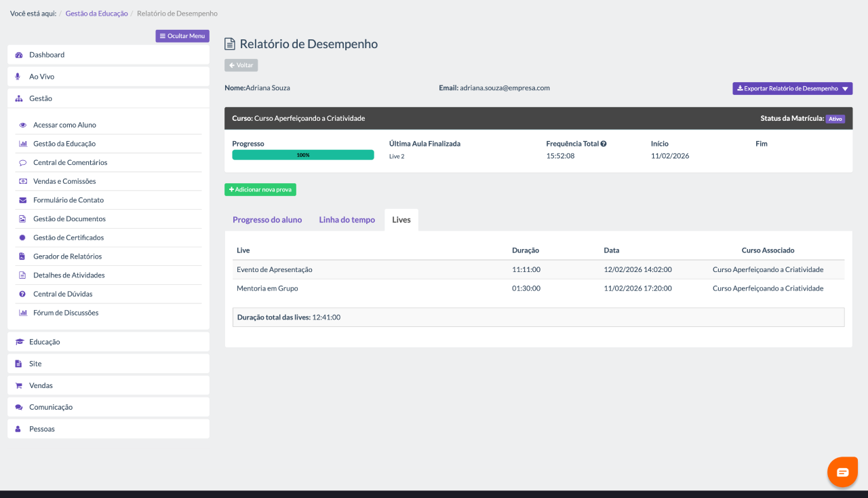The image size is (868, 498).
Task: Click the Dashboard gauge icon in sidebar
Action: [x=19, y=55]
